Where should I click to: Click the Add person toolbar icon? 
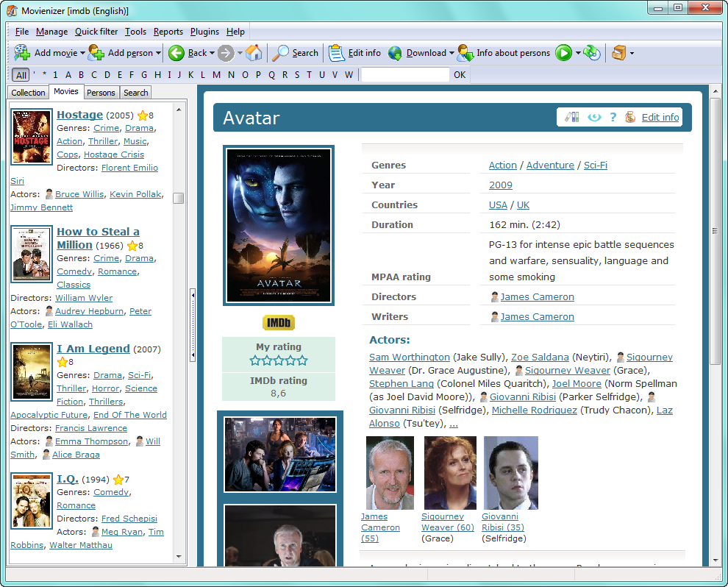pyautogui.click(x=96, y=53)
